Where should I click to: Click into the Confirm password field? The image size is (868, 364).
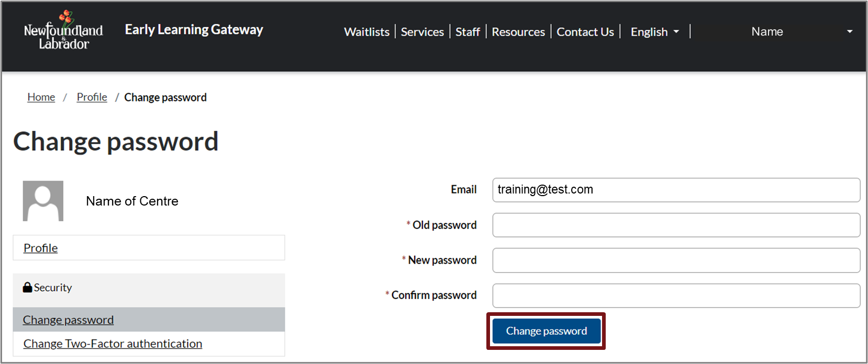pos(676,295)
